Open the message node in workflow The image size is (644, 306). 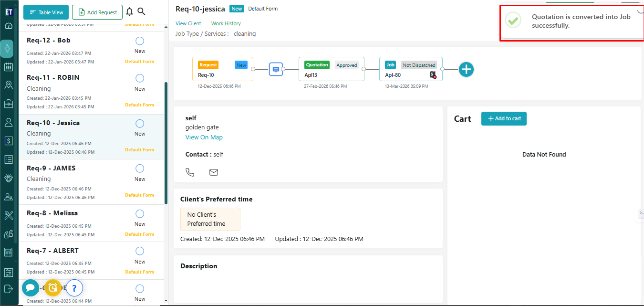pyautogui.click(x=275, y=69)
